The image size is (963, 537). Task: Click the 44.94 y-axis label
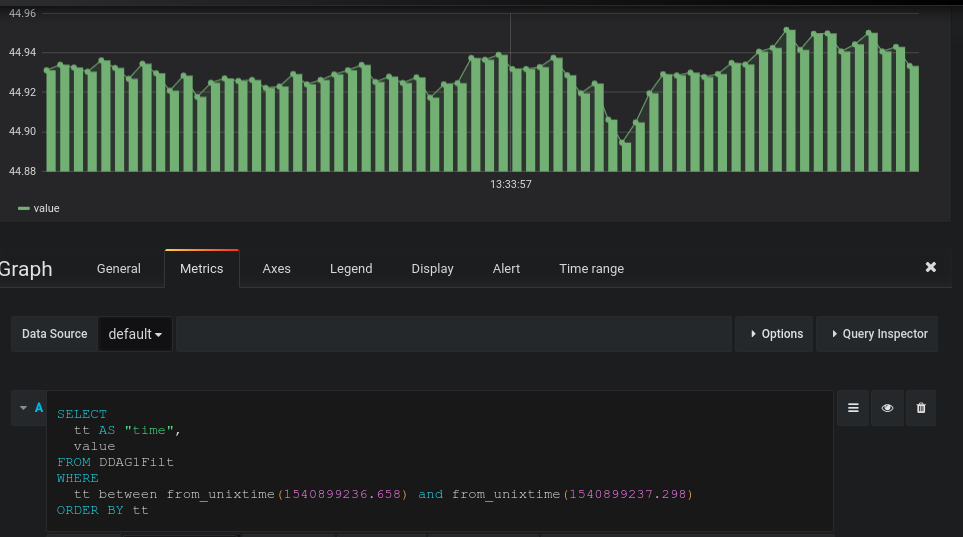click(x=22, y=52)
